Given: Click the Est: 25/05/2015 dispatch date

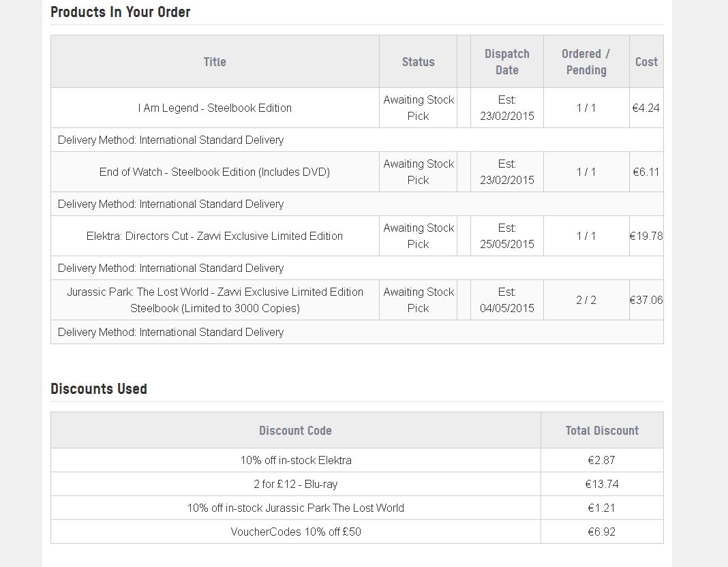Looking at the screenshot, I should point(506,236).
